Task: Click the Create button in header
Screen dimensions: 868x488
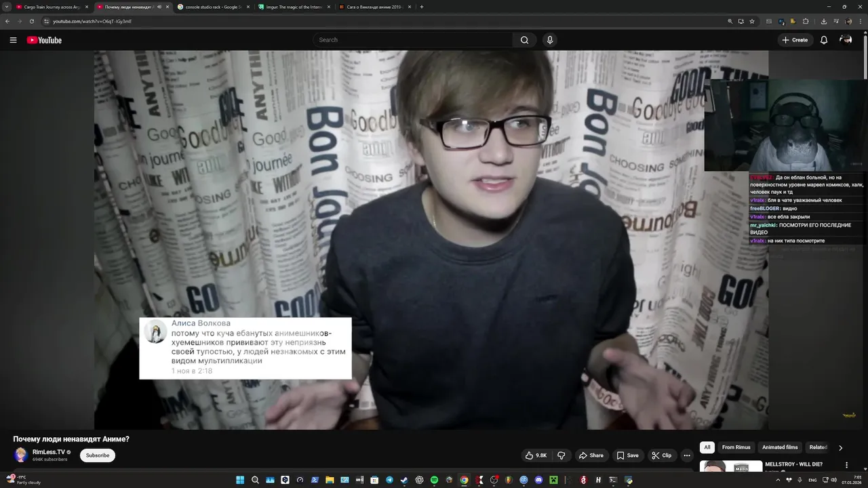Action: coord(795,40)
